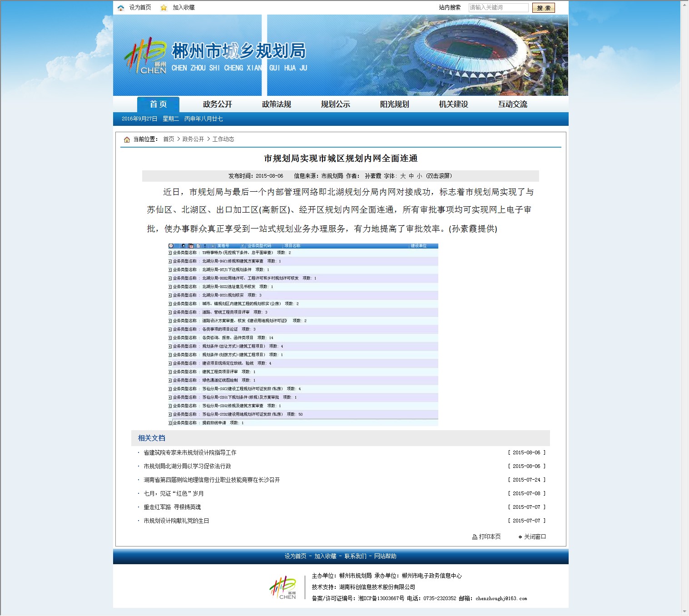Click the 站内搜索 keyword input field
This screenshot has width=689, height=616.
498,8
